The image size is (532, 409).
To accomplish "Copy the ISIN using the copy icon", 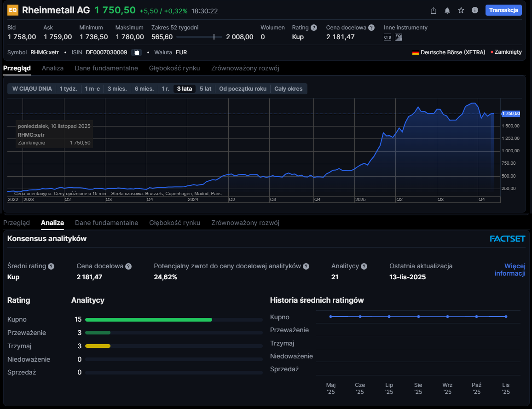I will coord(136,52).
